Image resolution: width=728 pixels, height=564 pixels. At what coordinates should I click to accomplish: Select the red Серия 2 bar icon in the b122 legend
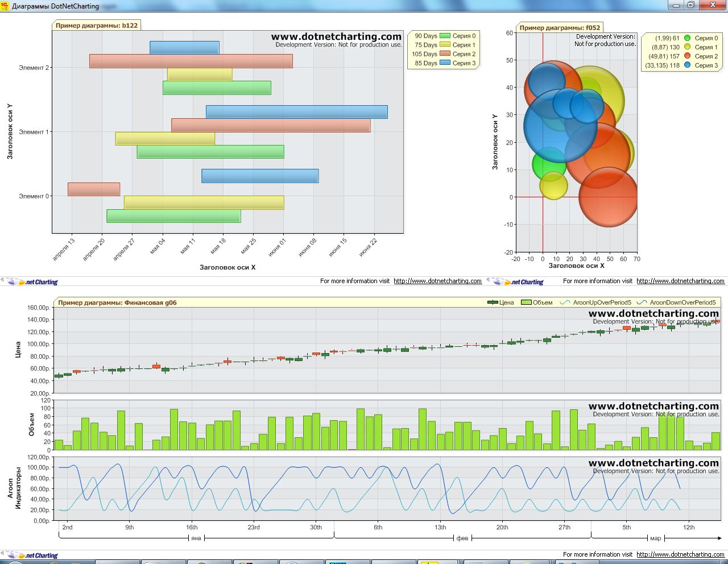point(445,54)
